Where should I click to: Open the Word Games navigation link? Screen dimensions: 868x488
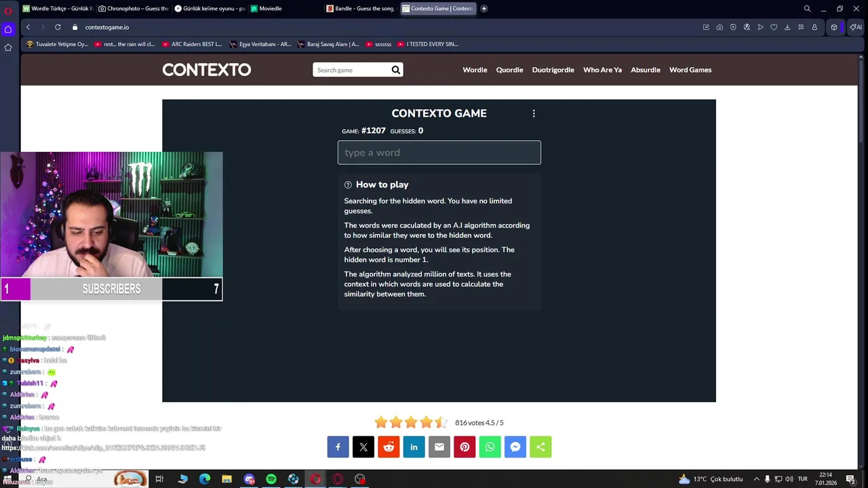pyautogui.click(x=690, y=70)
